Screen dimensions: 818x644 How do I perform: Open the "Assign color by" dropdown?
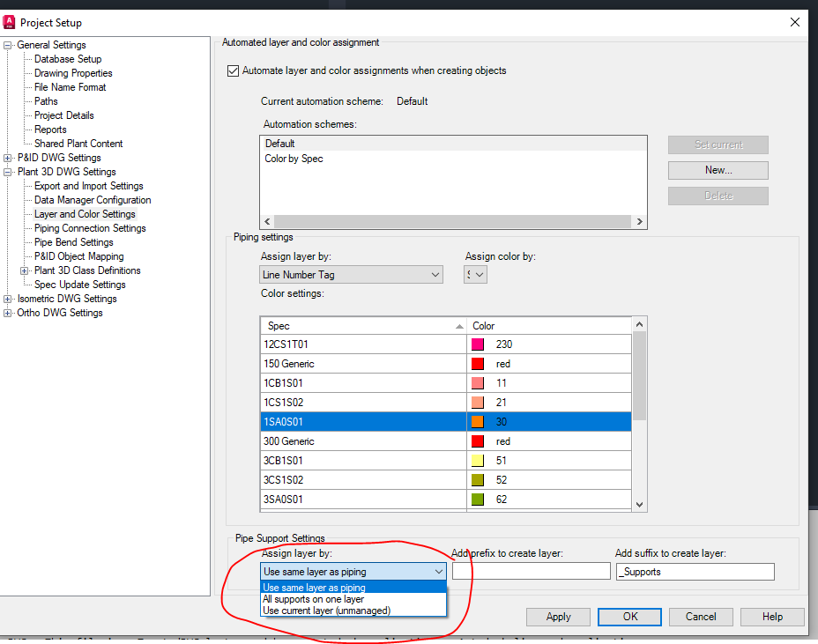[480, 274]
